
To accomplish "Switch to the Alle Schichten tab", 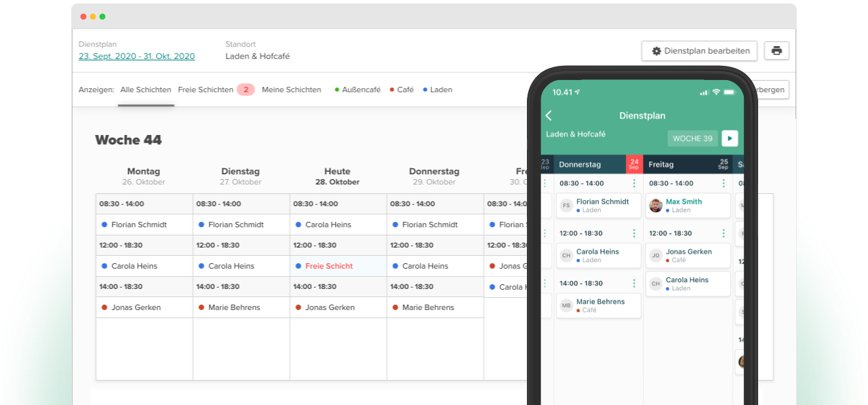I will click(x=146, y=90).
